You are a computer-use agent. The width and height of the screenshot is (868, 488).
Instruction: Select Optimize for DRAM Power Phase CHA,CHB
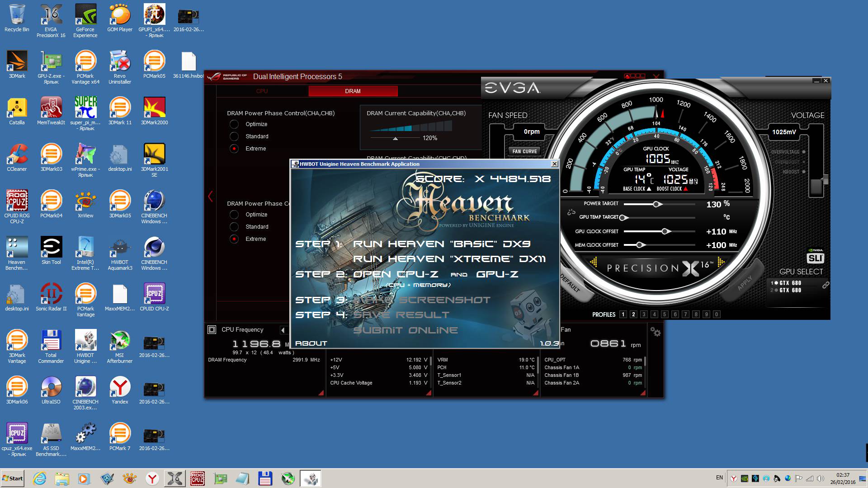234,124
